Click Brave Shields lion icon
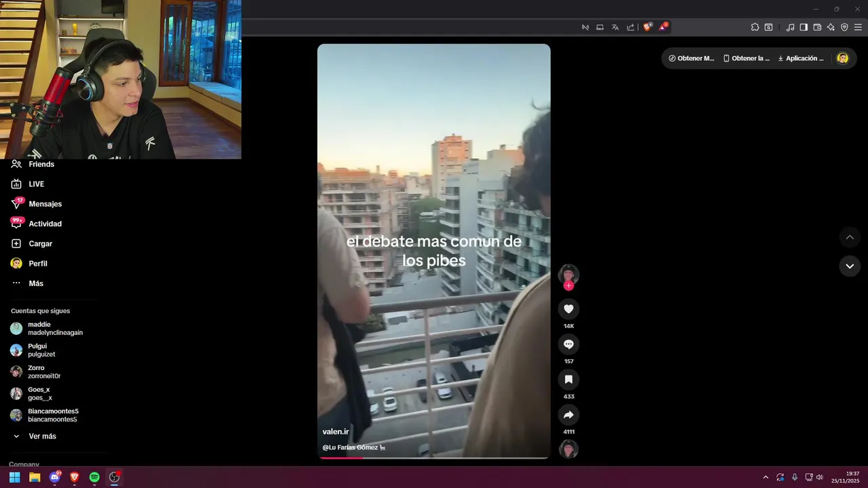 (647, 27)
